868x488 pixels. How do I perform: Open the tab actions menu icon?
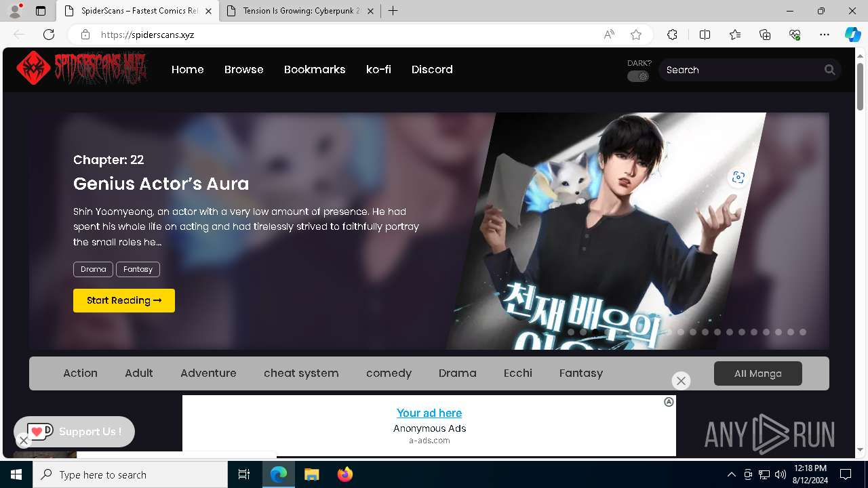tap(41, 11)
